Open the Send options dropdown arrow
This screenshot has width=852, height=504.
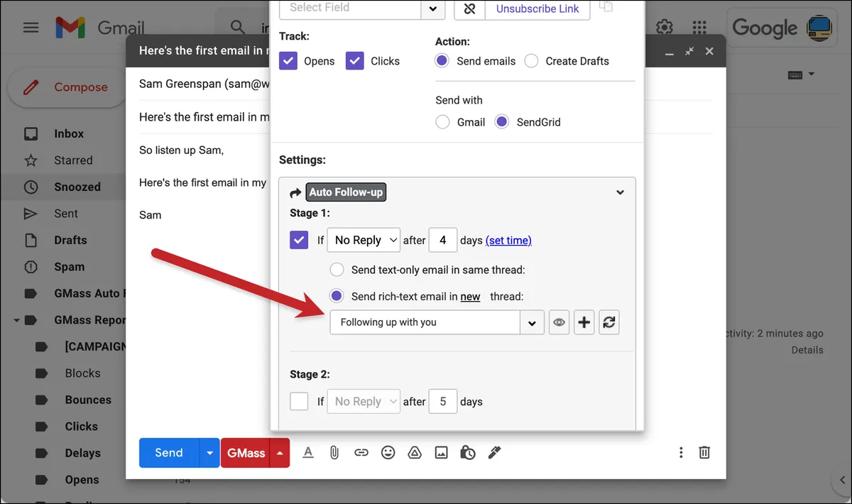(x=209, y=453)
